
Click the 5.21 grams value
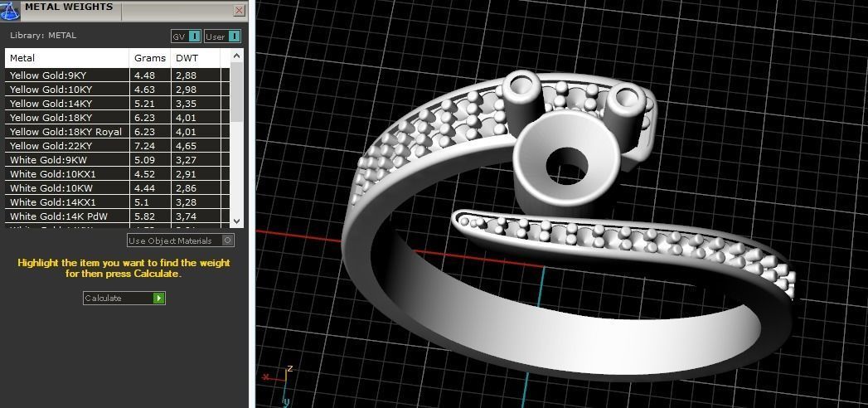click(x=144, y=104)
